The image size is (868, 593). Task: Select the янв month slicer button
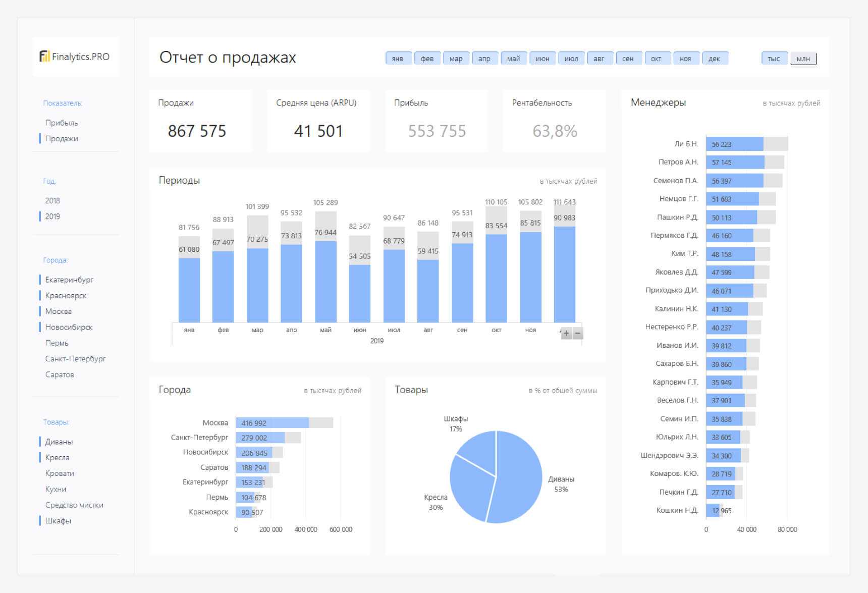pos(398,59)
